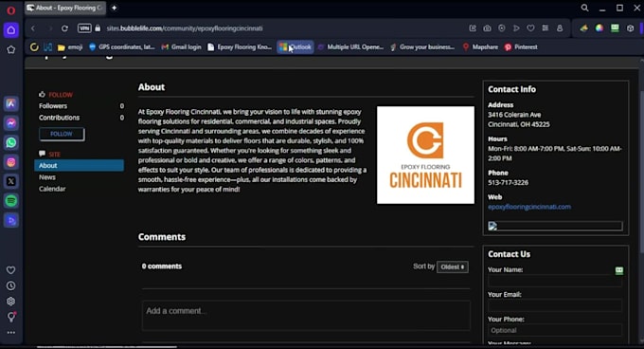
Task: Open the extensions cube icon
Action: click(630, 28)
